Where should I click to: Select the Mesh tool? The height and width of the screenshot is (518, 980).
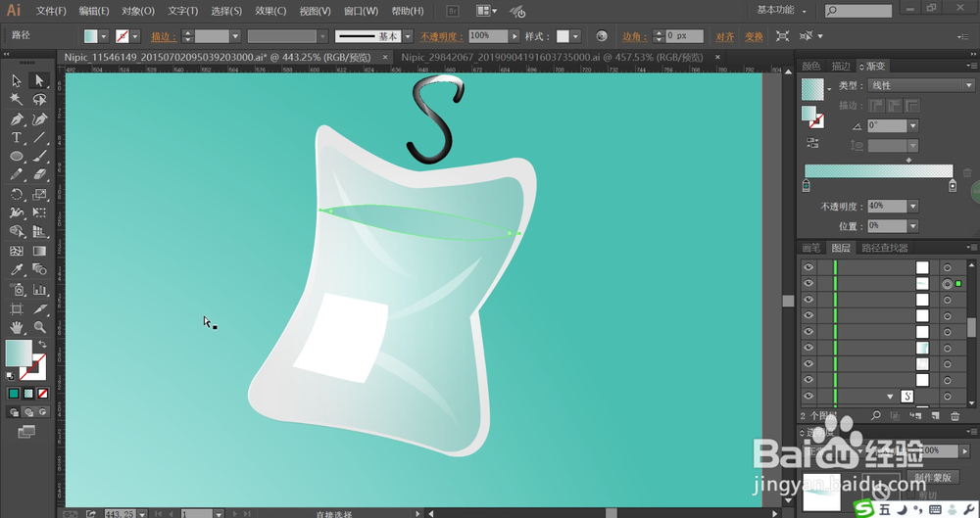pyautogui.click(x=17, y=252)
